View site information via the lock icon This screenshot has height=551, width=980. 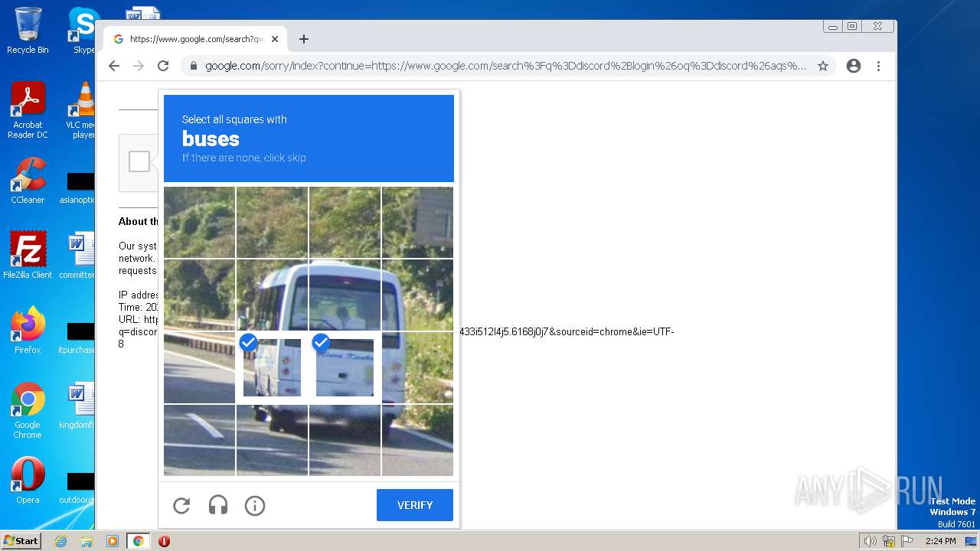pyautogui.click(x=194, y=66)
